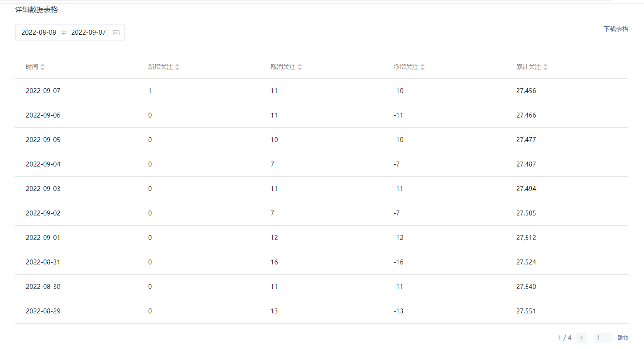
Task: Sort table by 累计关注 column arrows
Action: [x=545, y=67]
